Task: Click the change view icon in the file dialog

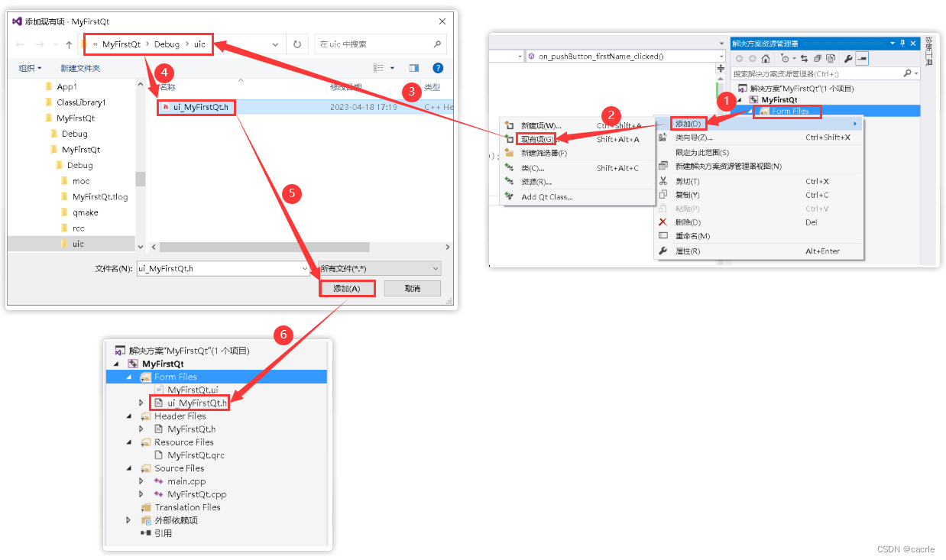Action: [377, 67]
